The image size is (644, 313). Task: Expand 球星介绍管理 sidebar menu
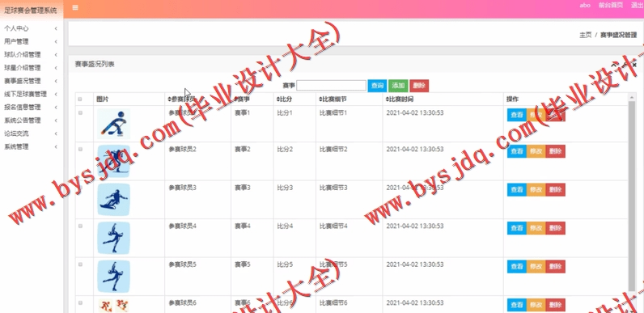[x=31, y=68]
